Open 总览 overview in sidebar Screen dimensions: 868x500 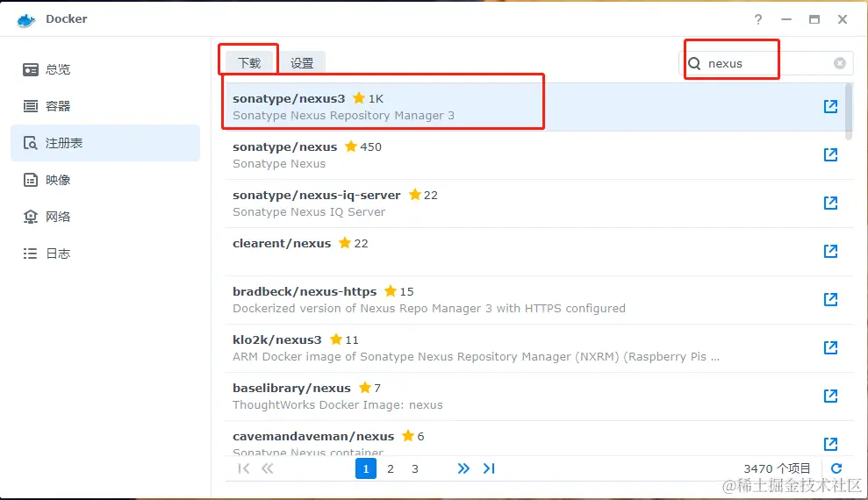click(x=105, y=69)
